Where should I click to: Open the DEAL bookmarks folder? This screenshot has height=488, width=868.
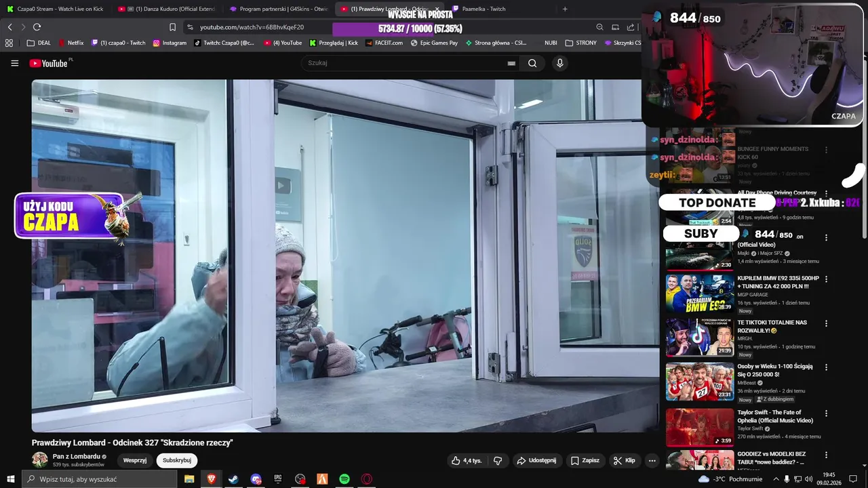tap(39, 43)
